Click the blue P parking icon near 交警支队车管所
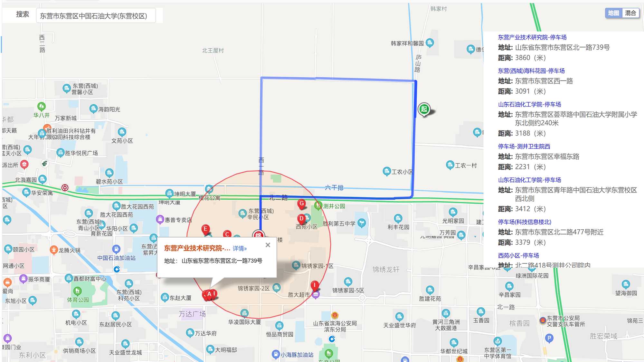 pyautogui.click(x=549, y=338)
